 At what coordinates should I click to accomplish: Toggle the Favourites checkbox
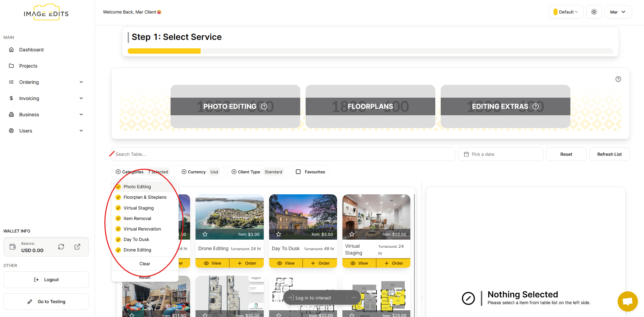(x=298, y=172)
